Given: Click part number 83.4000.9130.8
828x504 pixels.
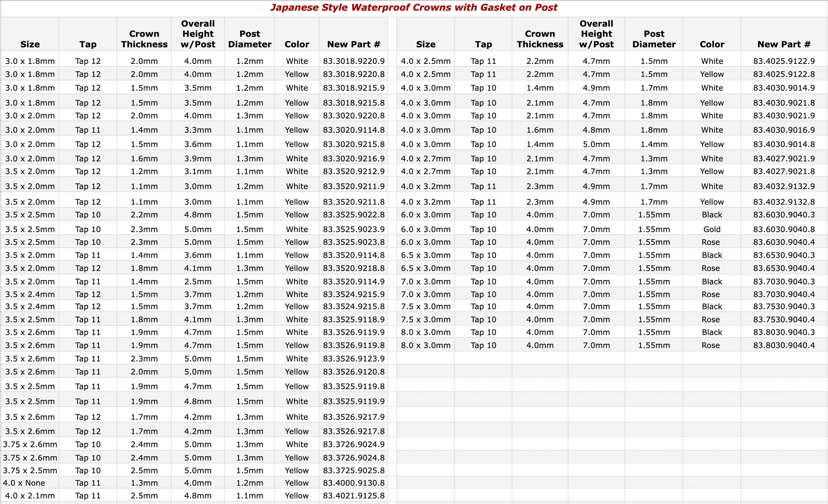Looking at the screenshot, I should pyautogui.click(x=354, y=483).
